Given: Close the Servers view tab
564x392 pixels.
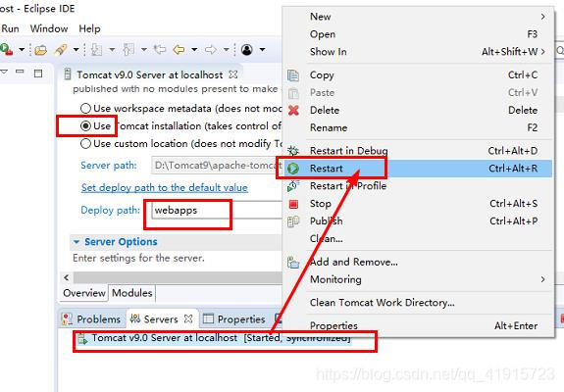Looking at the screenshot, I should tap(188, 318).
